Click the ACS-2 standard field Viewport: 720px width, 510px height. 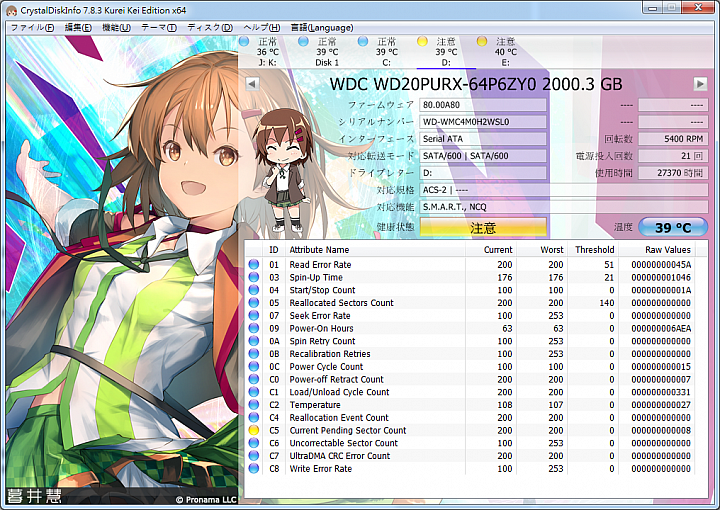(x=563, y=190)
